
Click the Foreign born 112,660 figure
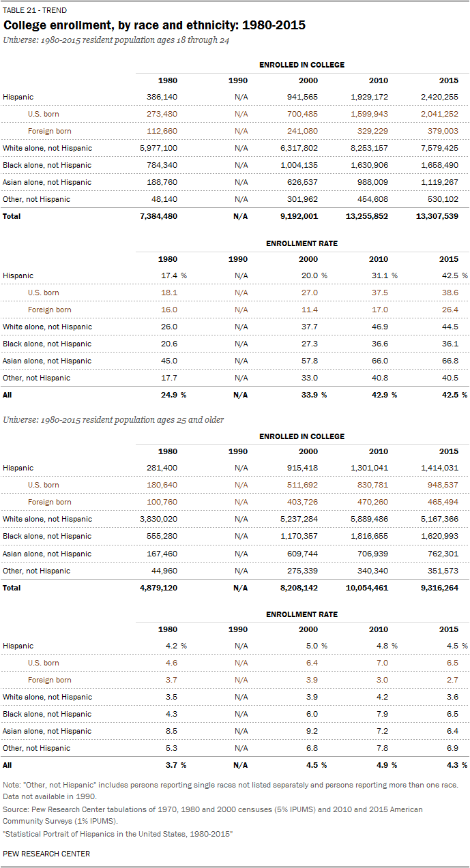(165, 131)
